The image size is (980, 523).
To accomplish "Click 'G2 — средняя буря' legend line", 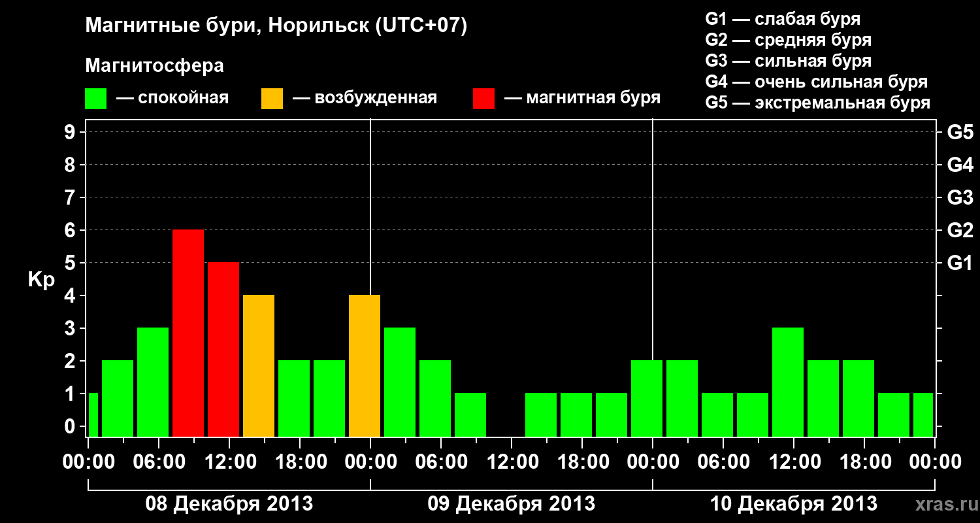I will point(788,40).
